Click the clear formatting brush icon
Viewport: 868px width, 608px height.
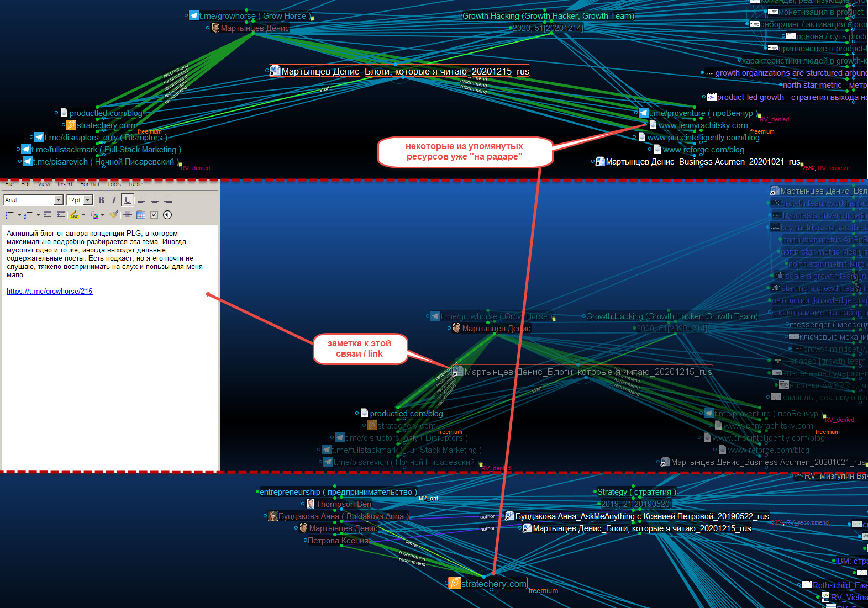114,215
